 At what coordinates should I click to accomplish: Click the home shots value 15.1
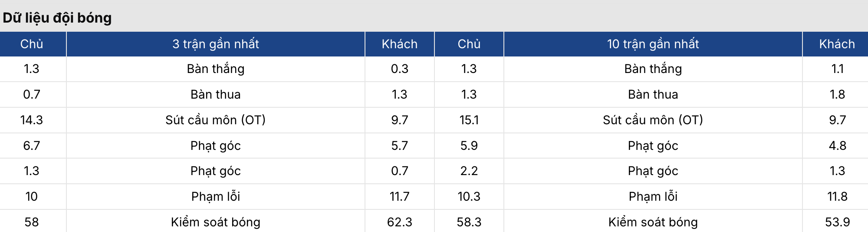(x=469, y=120)
